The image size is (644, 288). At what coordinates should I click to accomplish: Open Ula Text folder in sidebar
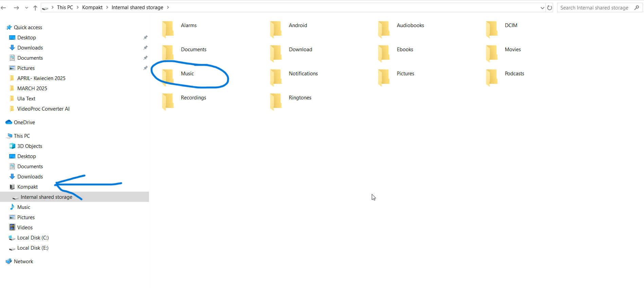[26, 98]
